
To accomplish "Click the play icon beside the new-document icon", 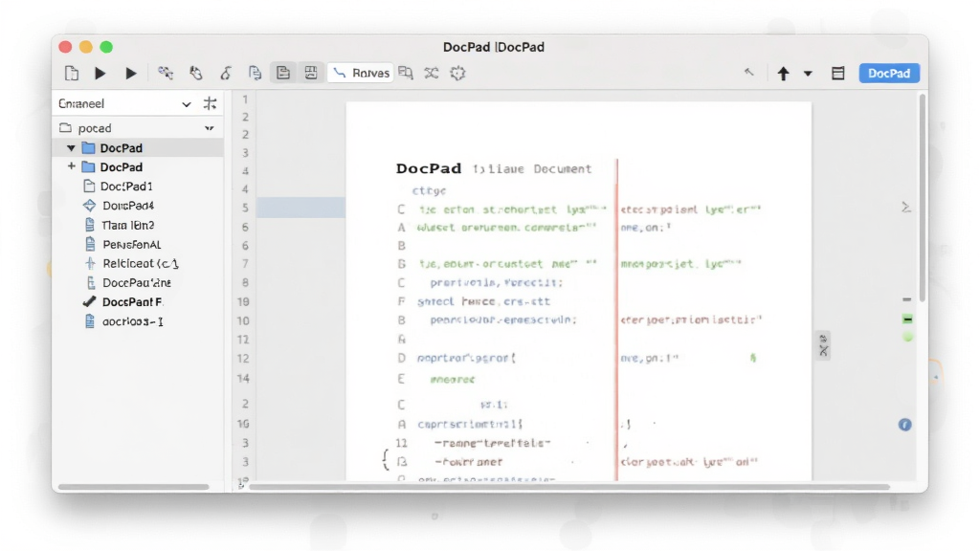I will tap(100, 73).
